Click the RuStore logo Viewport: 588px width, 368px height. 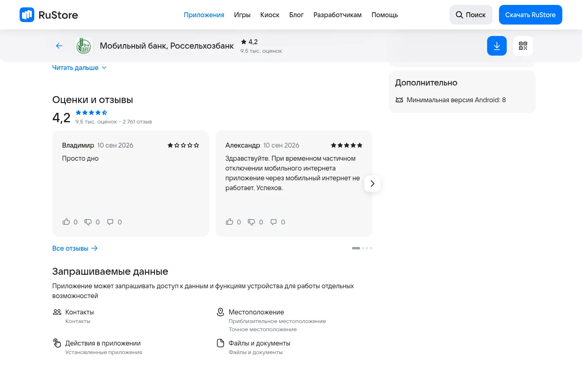49,15
